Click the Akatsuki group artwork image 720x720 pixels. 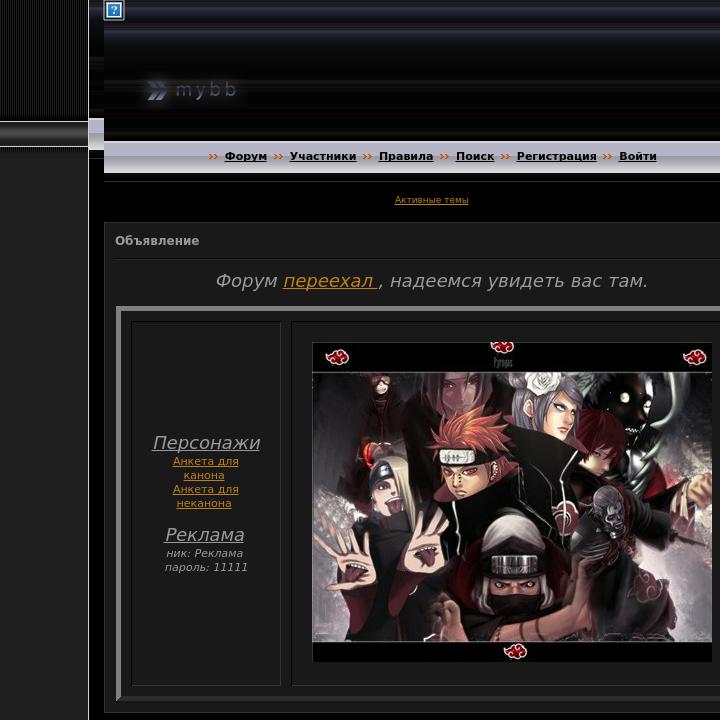tap(512, 502)
